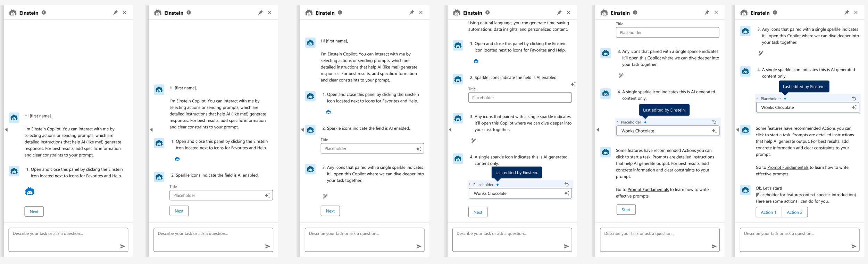868x264 pixels.
Task: Click sparkle icon in second panel's Title field
Action: click(267, 195)
